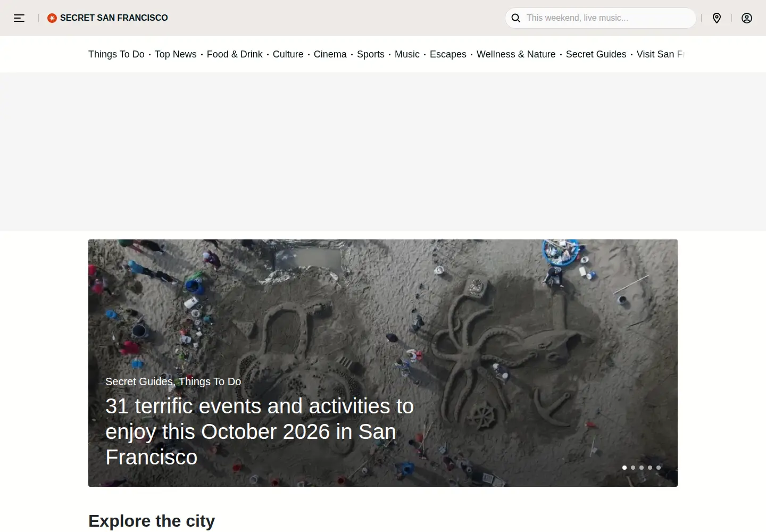Viewport: 766px width, 532px height.
Task: Open the Visit San Francisco nav item
Action: click(661, 54)
